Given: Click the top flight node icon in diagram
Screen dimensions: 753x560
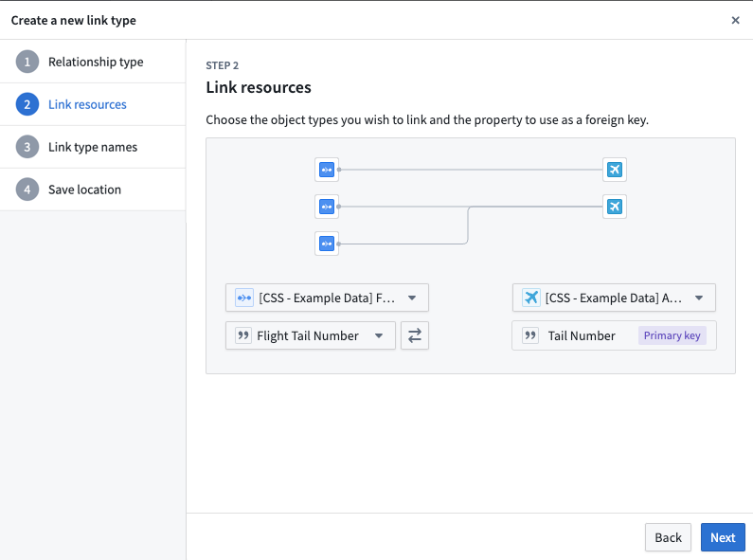Looking at the screenshot, I should (327, 170).
